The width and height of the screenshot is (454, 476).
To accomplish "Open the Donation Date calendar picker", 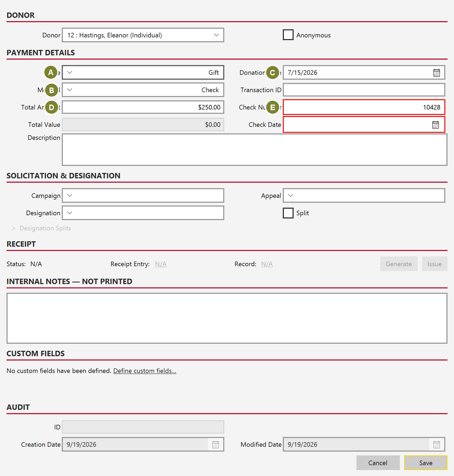I will [x=436, y=73].
